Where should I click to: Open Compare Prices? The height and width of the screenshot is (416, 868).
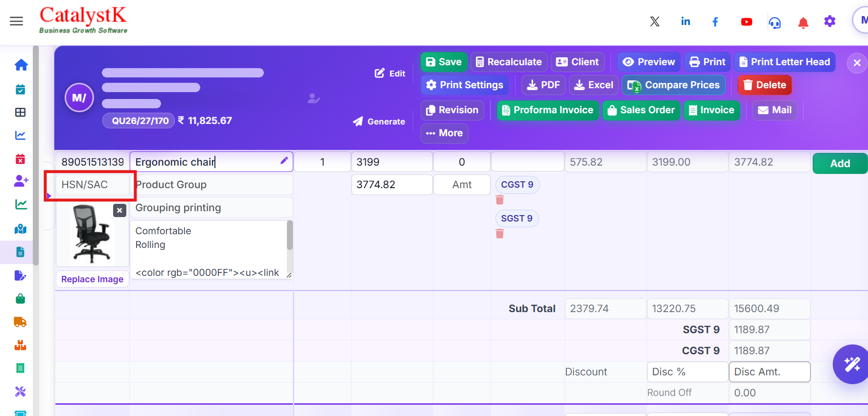[x=674, y=85]
